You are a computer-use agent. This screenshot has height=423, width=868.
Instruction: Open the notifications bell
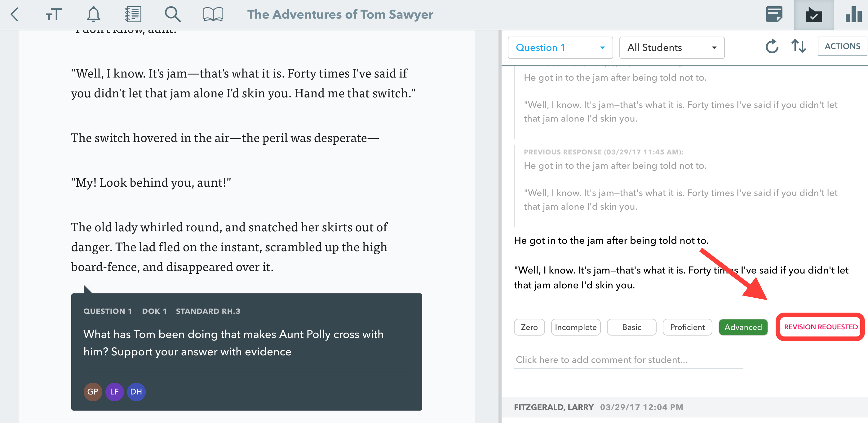[x=94, y=15]
